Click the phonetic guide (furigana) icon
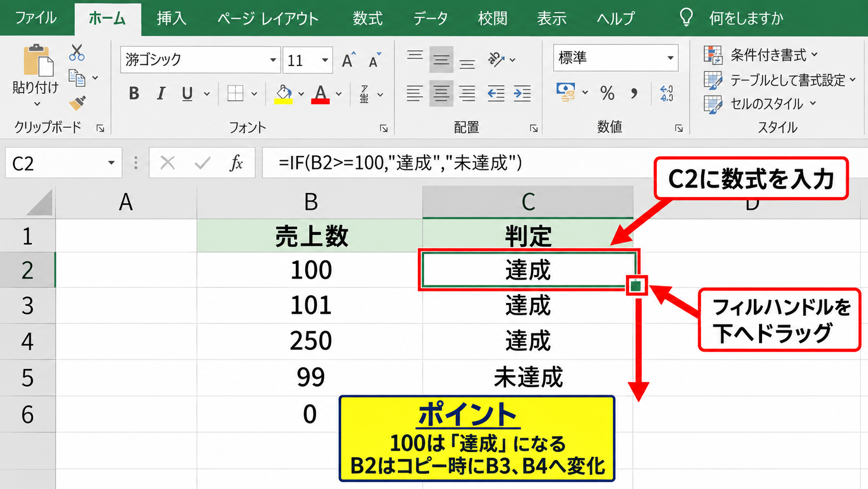The height and width of the screenshot is (489, 868). [364, 94]
